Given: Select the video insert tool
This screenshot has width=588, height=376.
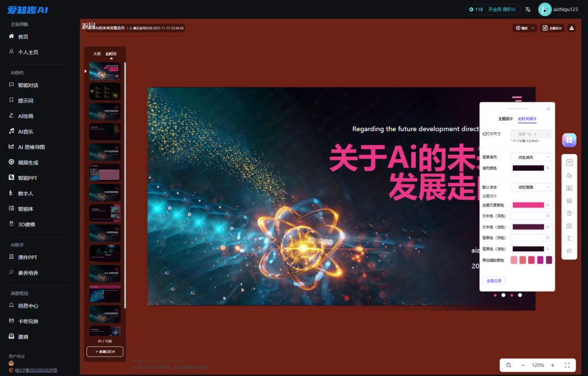Looking at the screenshot, I should coord(569,226).
